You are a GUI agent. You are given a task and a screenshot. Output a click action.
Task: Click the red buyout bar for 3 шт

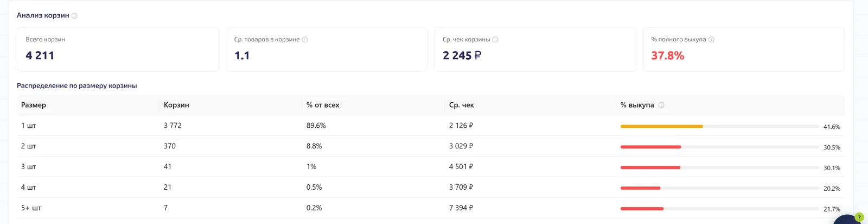650,167
